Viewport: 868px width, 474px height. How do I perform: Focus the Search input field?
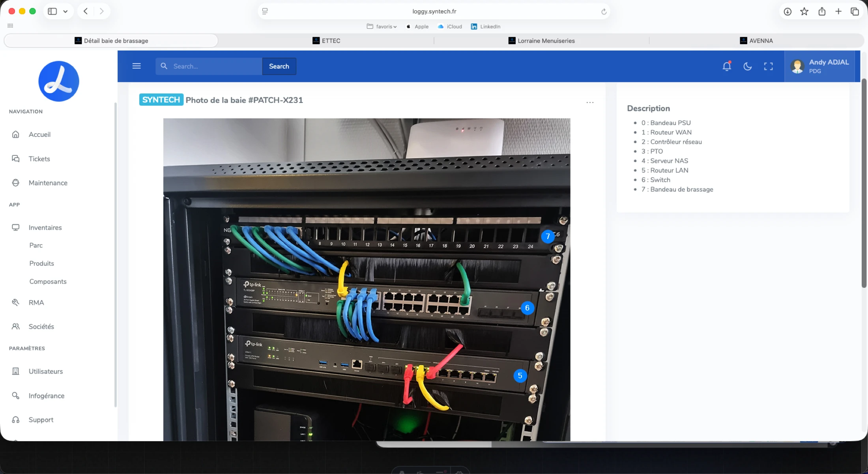coord(209,66)
